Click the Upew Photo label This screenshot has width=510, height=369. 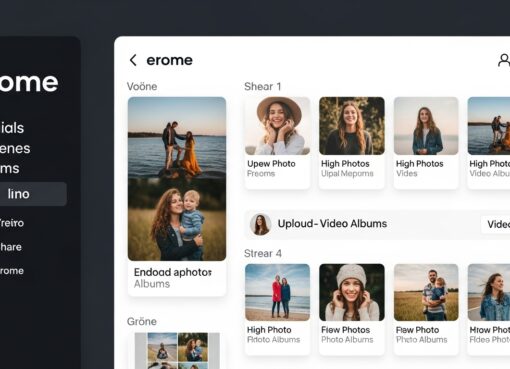(x=271, y=164)
